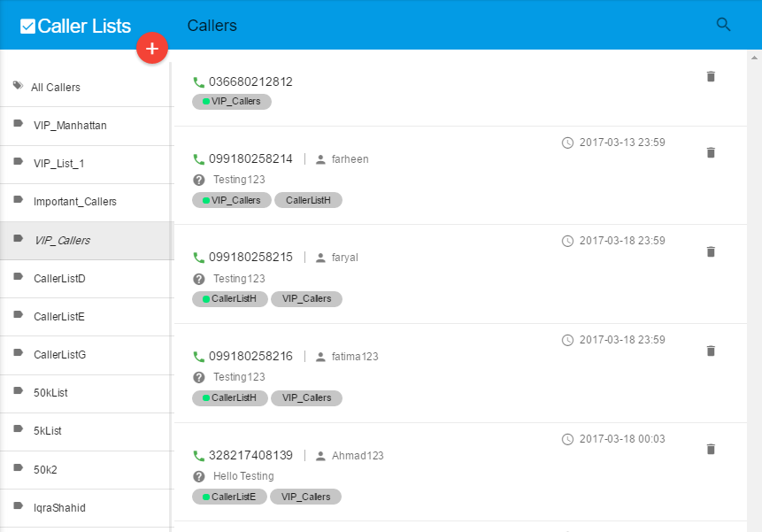Delete caller 036680212812 with trash icon
Image resolution: width=762 pixels, height=532 pixels.
click(x=711, y=76)
